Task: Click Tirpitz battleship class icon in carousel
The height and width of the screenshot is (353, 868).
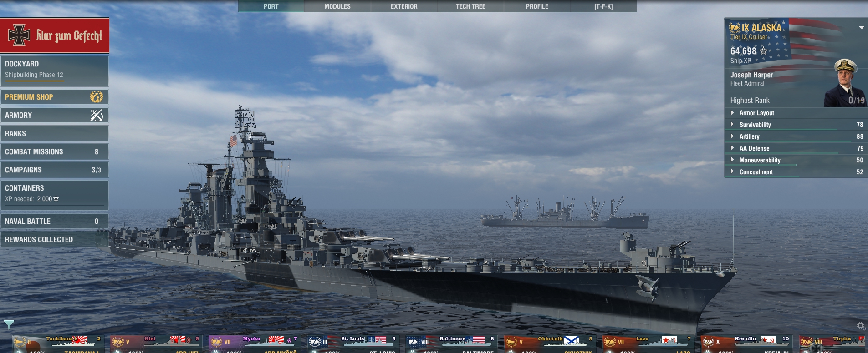Action: 807,342
